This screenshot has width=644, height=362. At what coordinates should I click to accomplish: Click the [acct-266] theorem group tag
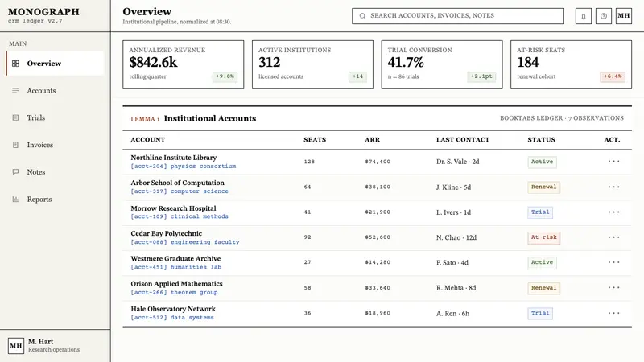pos(174,293)
